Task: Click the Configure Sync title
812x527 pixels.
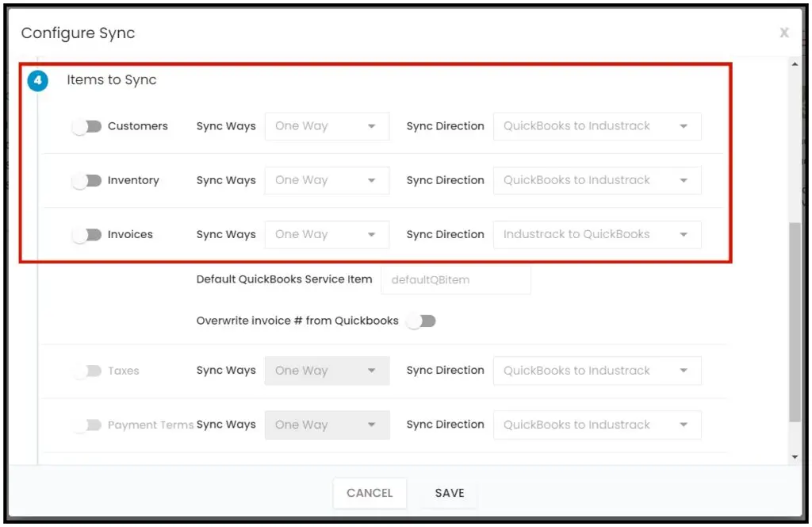Action: (x=79, y=33)
